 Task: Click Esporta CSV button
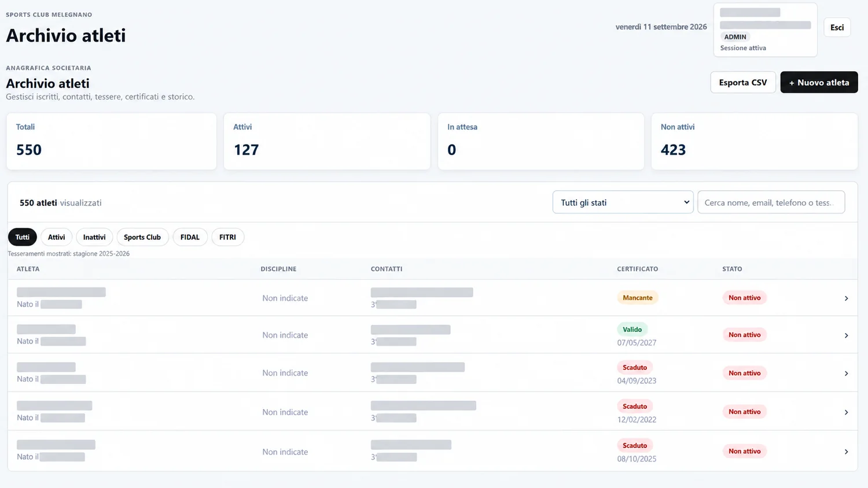pyautogui.click(x=743, y=82)
